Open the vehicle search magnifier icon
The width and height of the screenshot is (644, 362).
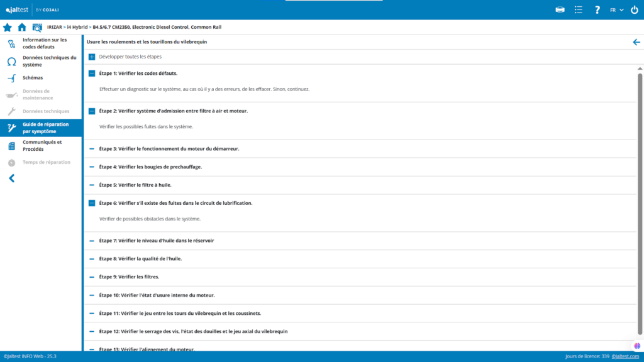click(37, 27)
